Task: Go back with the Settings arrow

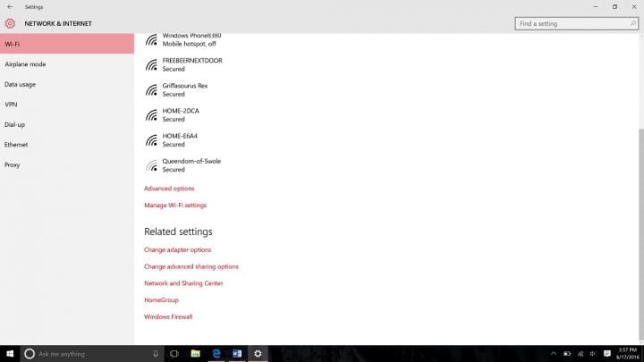Action: coord(10,7)
